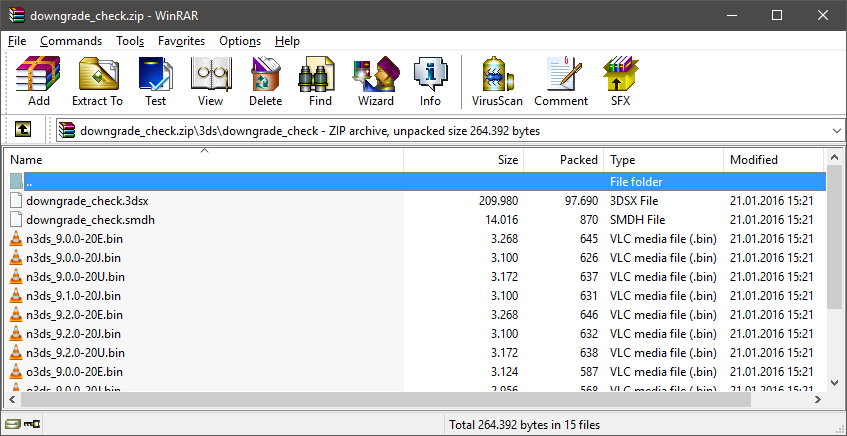Viewport: 847px width, 436px height.
Task: Open the Favorites menu
Action: click(181, 41)
